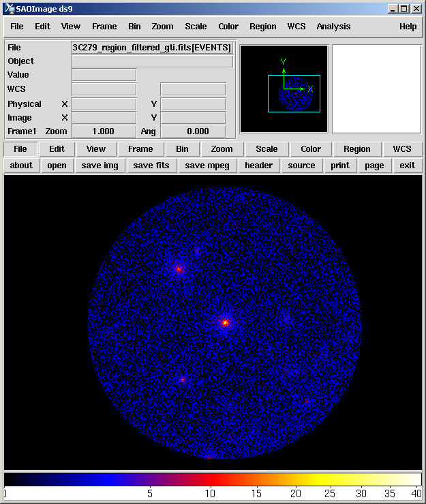Click the save fits button
The image size is (426, 504).
(x=151, y=166)
